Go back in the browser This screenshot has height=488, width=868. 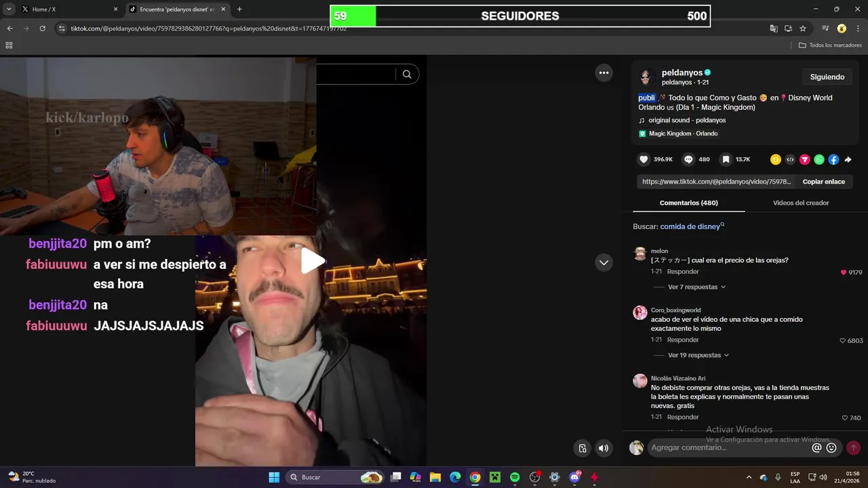(x=9, y=28)
